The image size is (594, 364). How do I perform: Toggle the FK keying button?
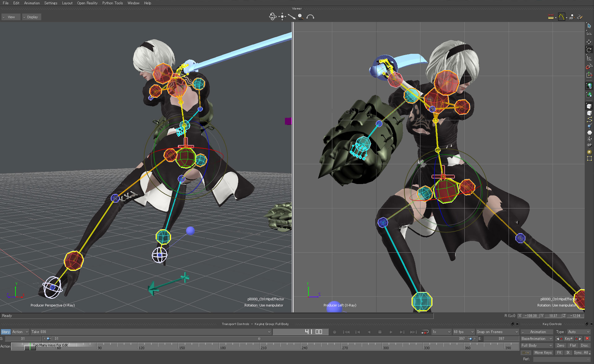coord(559,353)
